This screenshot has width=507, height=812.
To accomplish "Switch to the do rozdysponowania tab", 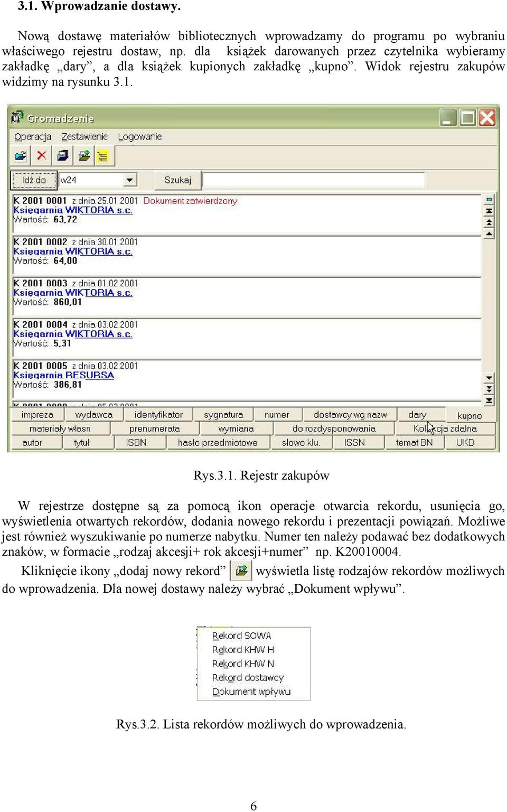I will pyautogui.click(x=334, y=428).
